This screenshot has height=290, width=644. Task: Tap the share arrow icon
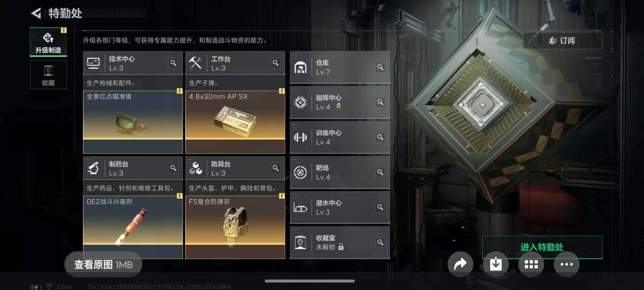pos(460,264)
